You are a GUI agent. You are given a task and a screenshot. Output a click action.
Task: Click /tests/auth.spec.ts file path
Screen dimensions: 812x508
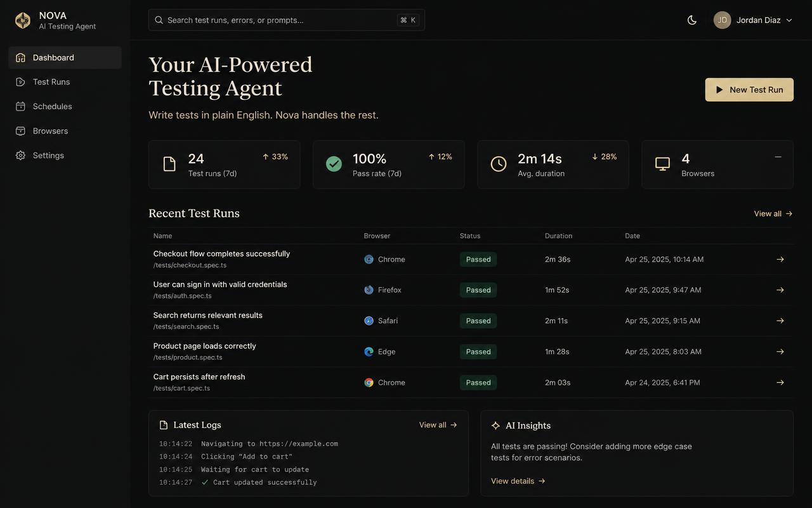click(x=182, y=296)
